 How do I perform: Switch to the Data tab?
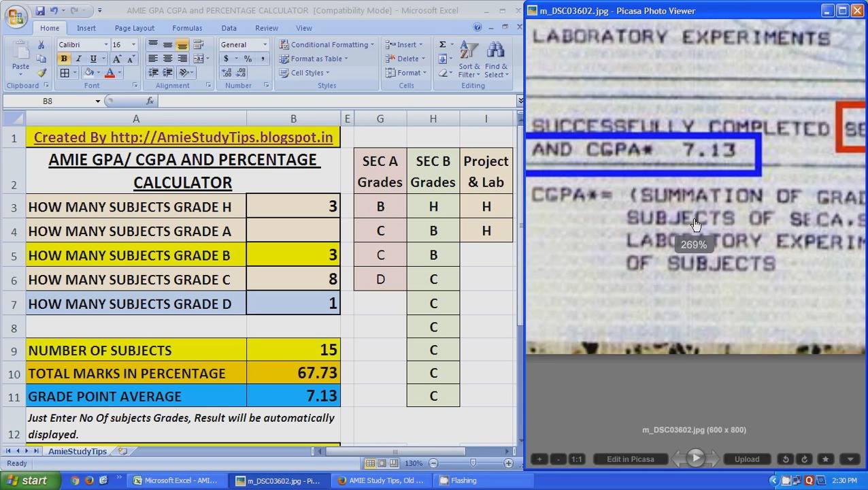(x=229, y=28)
